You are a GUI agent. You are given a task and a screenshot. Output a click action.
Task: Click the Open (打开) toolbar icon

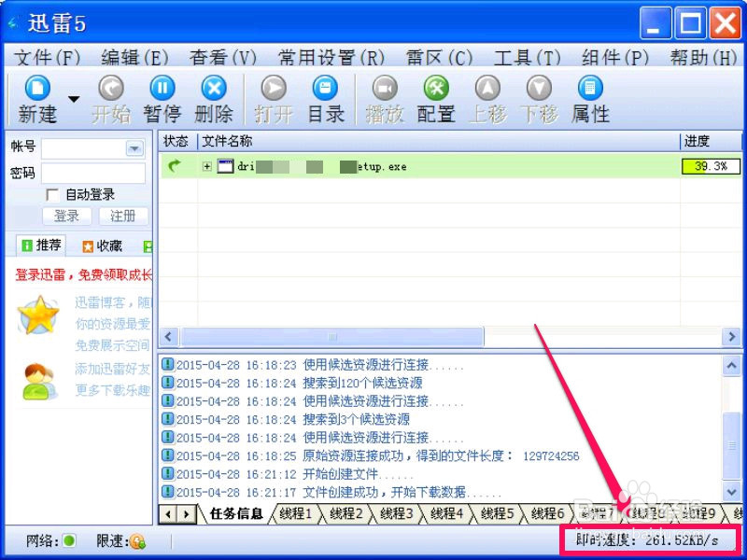click(x=274, y=89)
